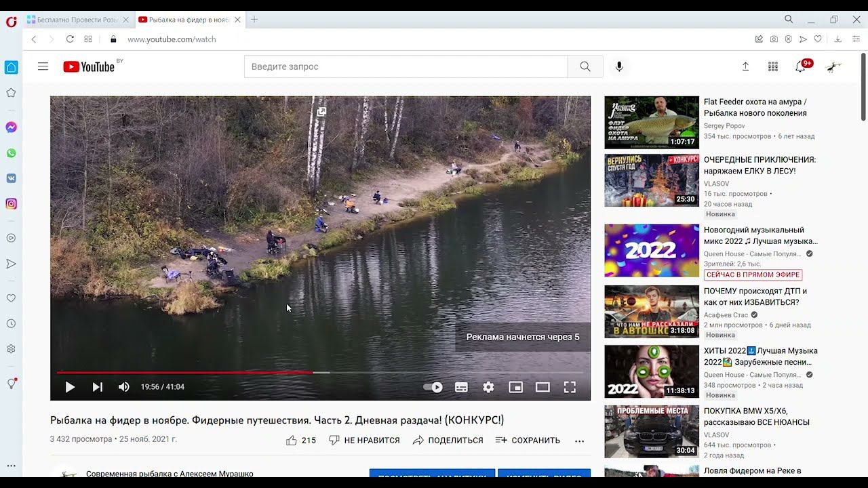Like the video with thumbs up
This screenshot has width=868, height=488.
pyautogui.click(x=292, y=441)
